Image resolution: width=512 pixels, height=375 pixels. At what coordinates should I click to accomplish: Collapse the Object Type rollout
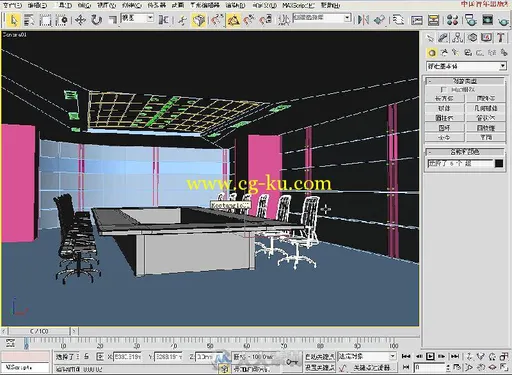[x=465, y=81]
